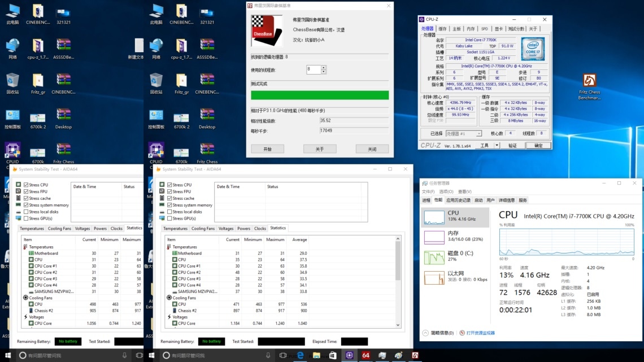The width and height of the screenshot is (644, 362).
Task: Open Microsoft Edge from the taskbar
Action: coord(300,356)
